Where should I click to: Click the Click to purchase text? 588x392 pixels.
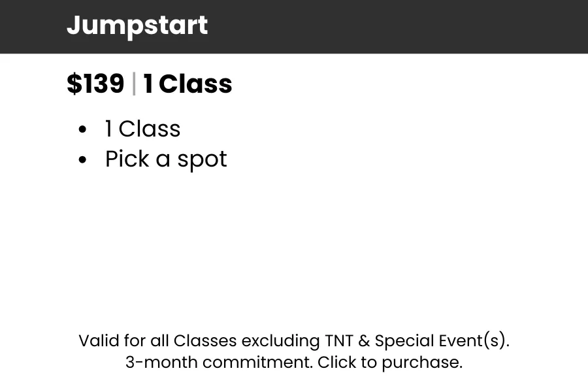(390, 363)
